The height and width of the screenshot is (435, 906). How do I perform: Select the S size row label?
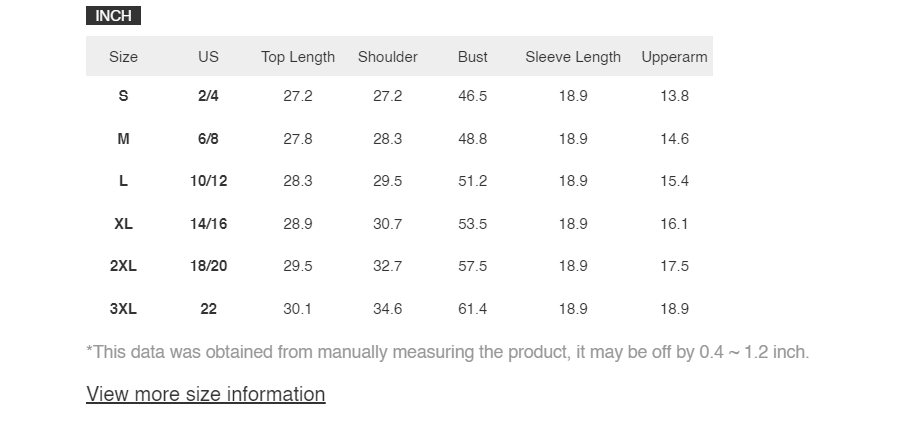pyautogui.click(x=123, y=96)
